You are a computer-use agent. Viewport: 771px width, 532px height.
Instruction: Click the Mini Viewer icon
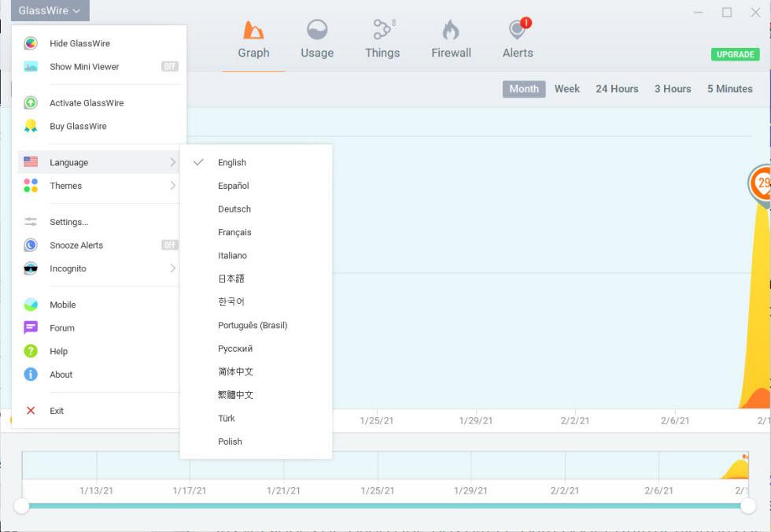click(x=31, y=66)
